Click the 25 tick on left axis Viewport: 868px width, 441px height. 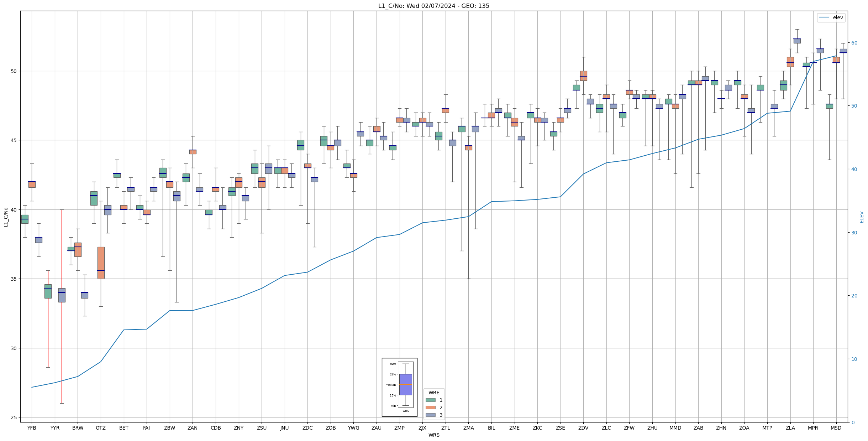(x=14, y=417)
